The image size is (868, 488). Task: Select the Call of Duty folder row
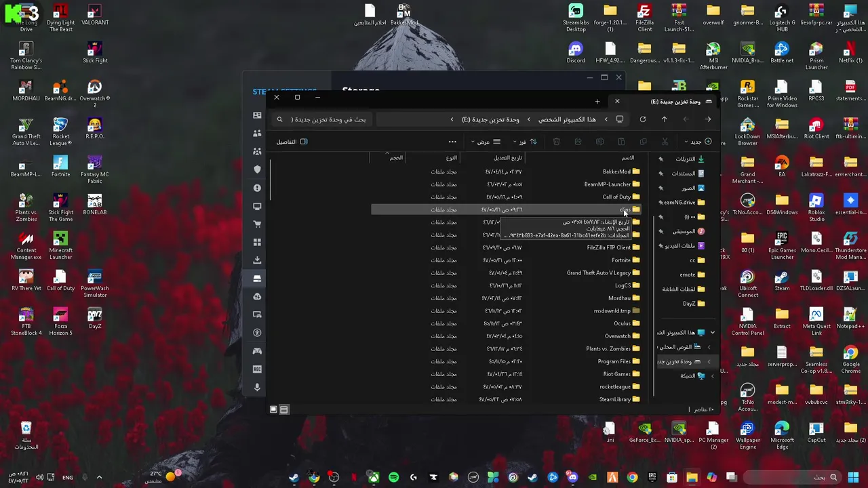coord(506,197)
